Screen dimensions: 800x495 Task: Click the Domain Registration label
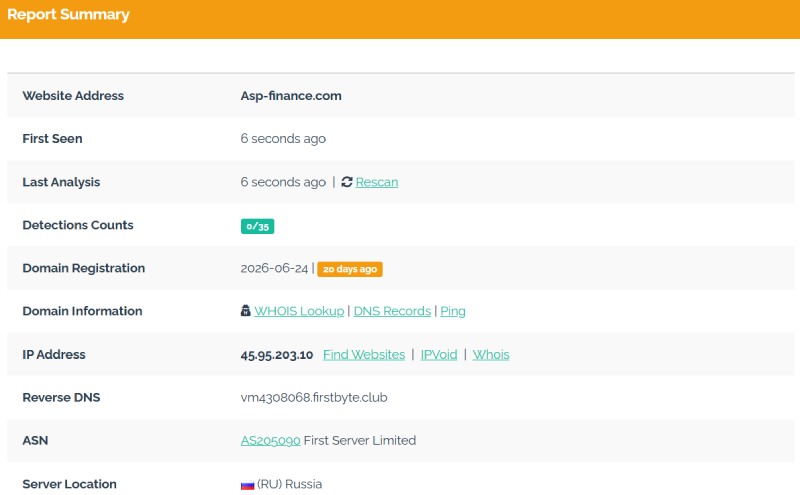[84, 268]
